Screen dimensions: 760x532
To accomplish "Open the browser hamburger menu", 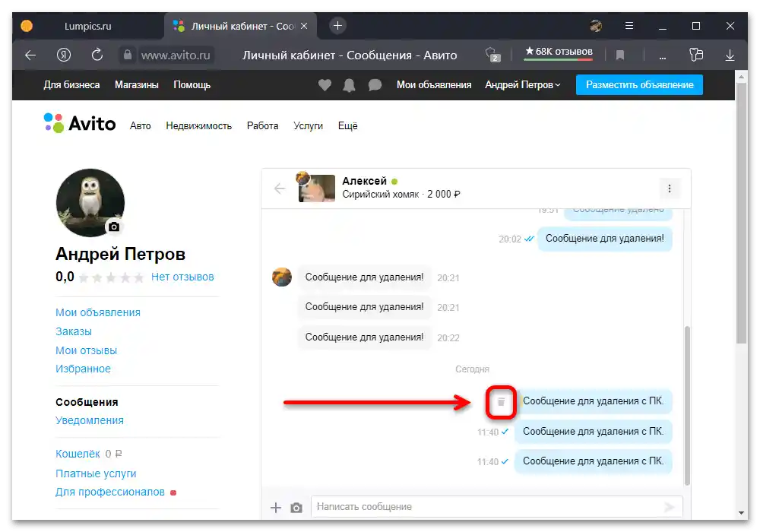I will [629, 26].
